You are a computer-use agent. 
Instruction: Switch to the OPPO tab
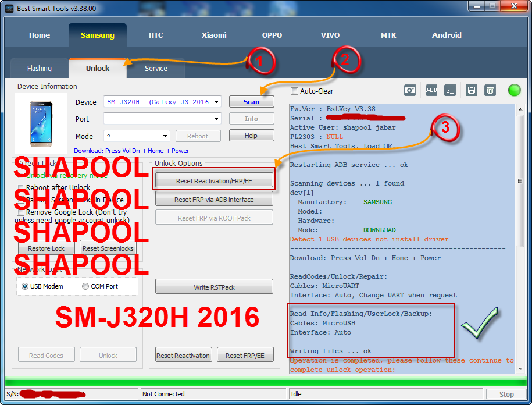coord(272,35)
